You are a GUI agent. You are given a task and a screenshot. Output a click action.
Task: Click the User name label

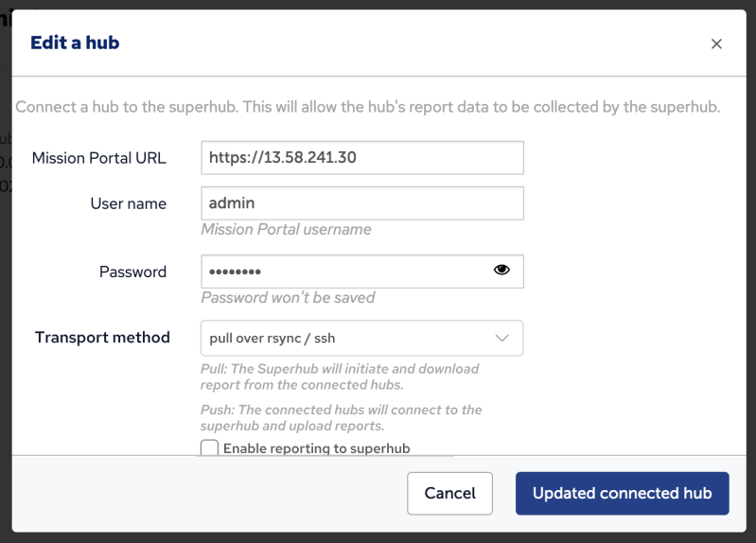point(129,203)
